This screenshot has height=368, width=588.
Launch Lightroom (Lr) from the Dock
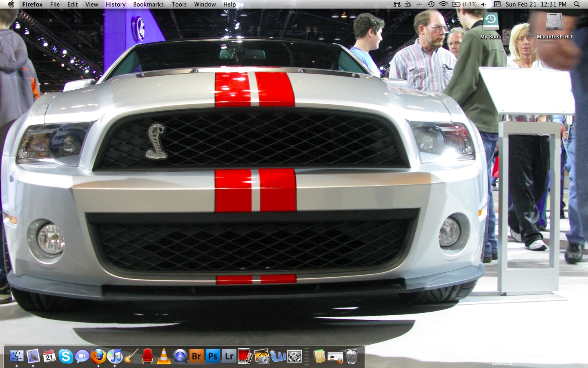229,356
